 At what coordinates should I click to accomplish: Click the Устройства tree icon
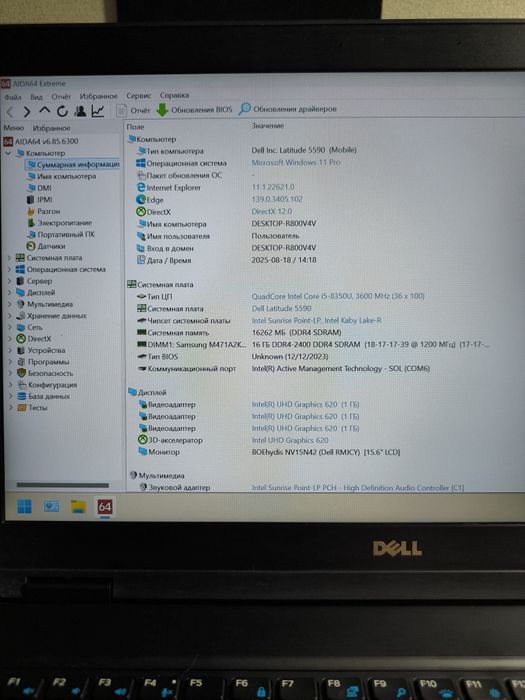tap(21, 350)
